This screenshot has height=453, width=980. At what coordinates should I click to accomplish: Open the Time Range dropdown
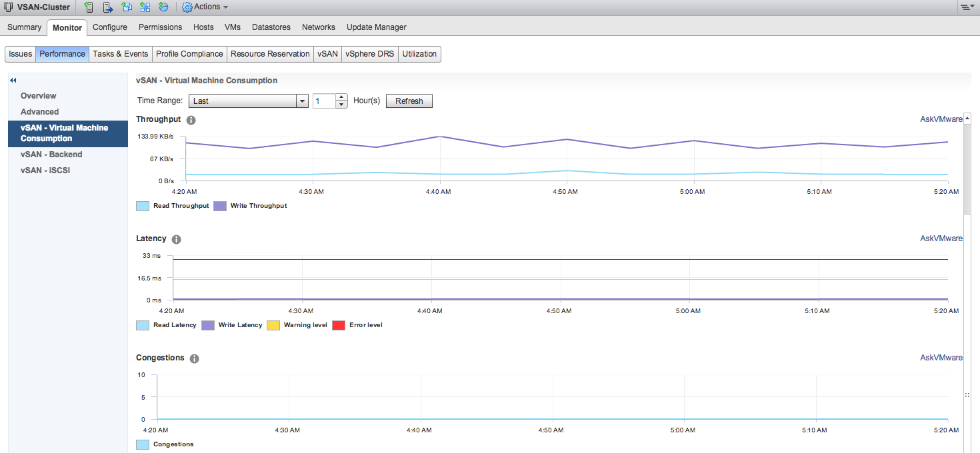pos(302,101)
